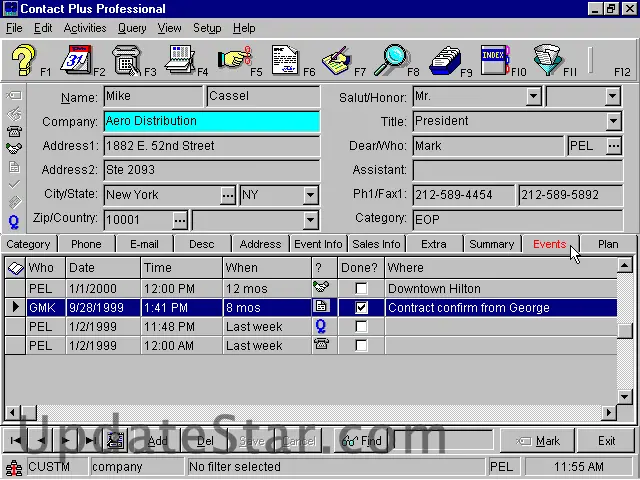Toggle Done checkbox for Downtown Hilton event
The image size is (640, 480).
[x=361, y=289]
